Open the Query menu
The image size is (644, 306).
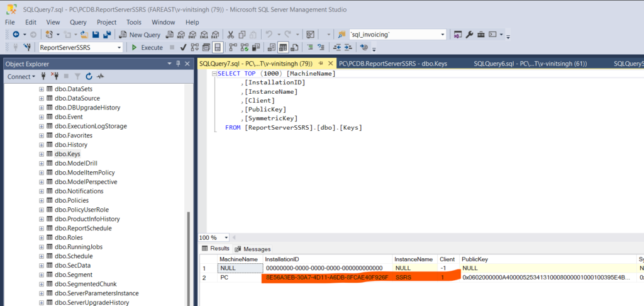click(78, 22)
